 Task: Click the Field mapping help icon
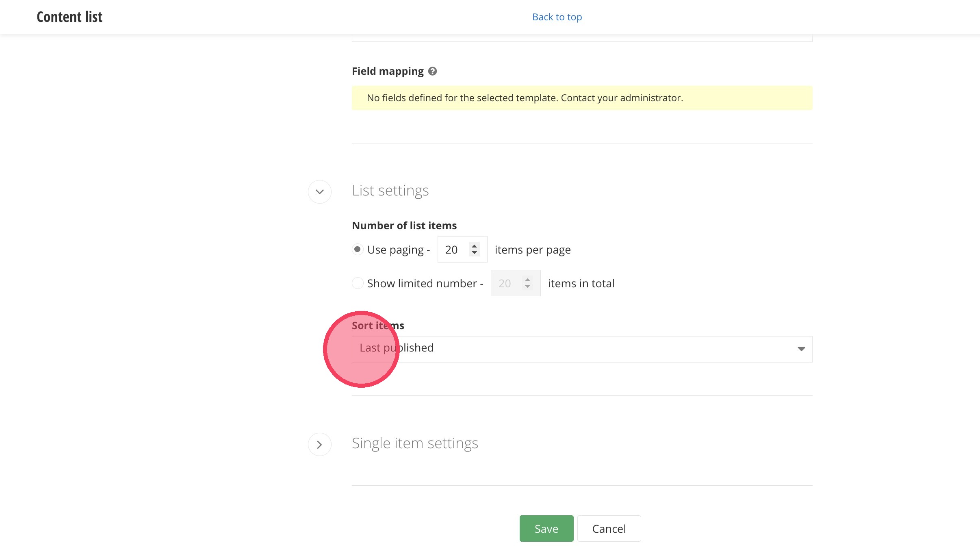432,71
